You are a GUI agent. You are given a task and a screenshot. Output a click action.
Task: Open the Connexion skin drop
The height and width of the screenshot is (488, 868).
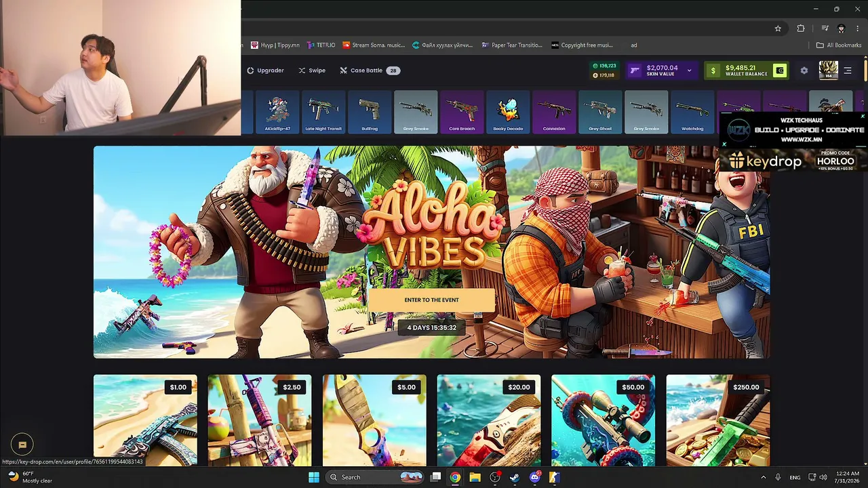click(x=554, y=112)
